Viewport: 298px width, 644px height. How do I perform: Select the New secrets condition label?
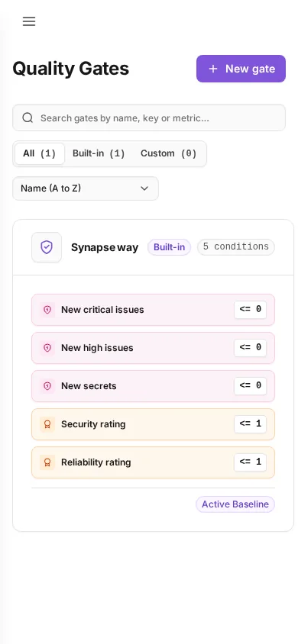89,386
